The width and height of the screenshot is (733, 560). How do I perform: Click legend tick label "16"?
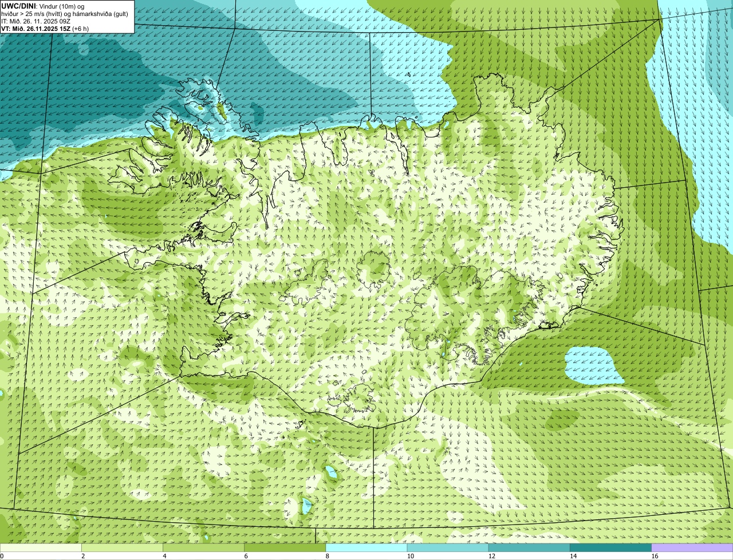tap(655, 556)
